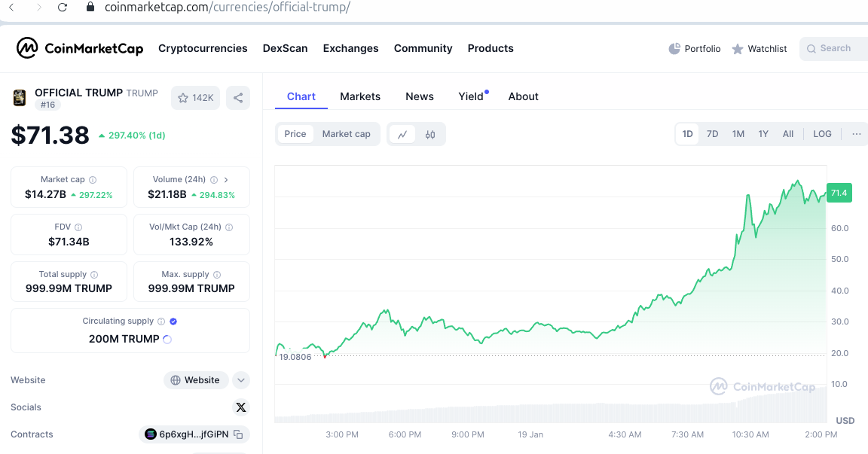The height and width of the screenshot is (454, 868).
Task: Click the $21.18B volume value
Action: pos(167,195)
